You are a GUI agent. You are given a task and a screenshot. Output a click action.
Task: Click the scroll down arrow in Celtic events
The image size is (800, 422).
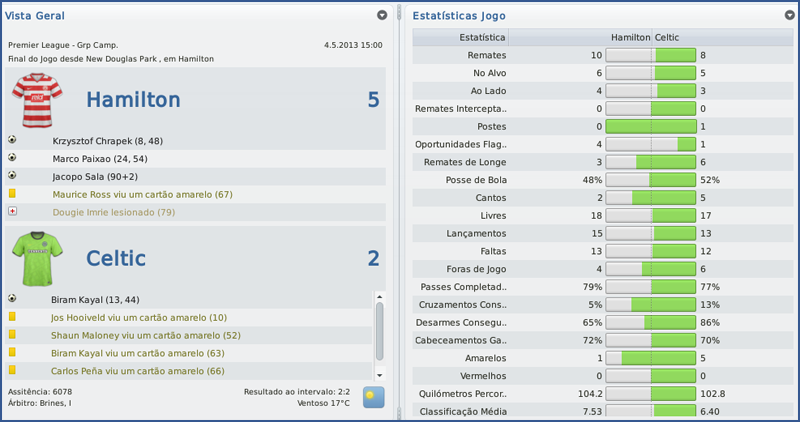click(379, 370)
